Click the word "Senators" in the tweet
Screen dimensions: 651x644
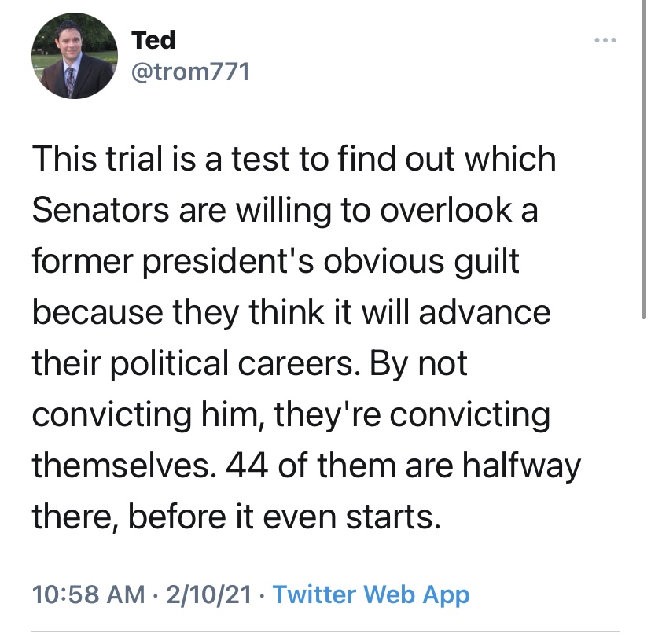(x=99, y=212)
